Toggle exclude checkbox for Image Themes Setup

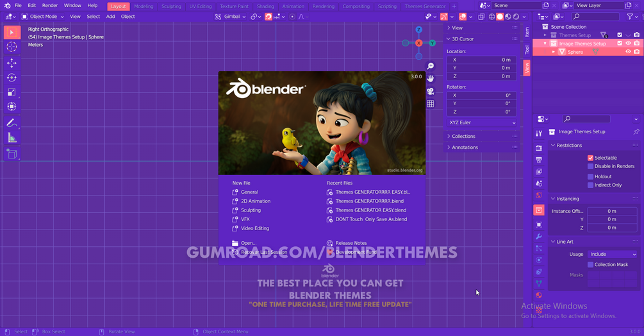(620, 44)
